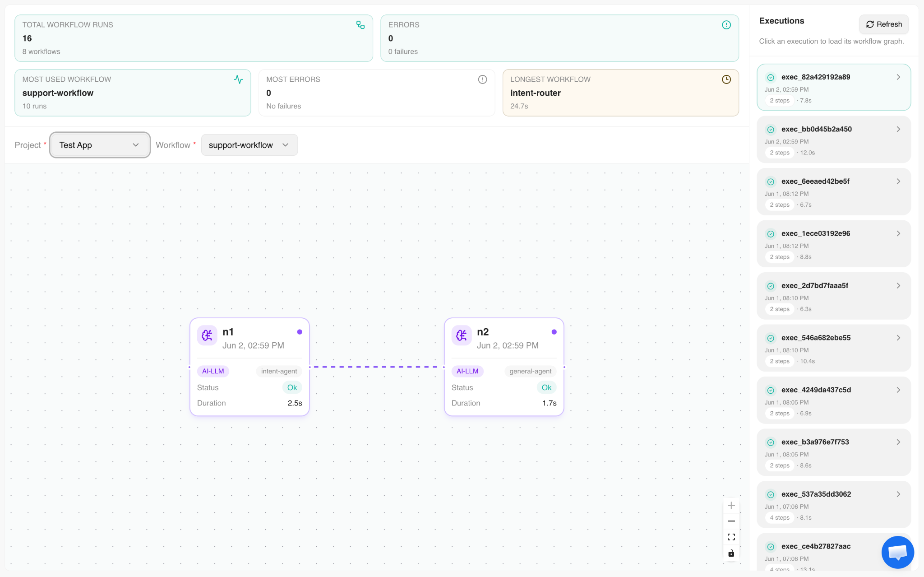Image resolution: width=924 pixels, height=577 pixels.
Task: Expand execution exec_82a429192a89 with chevron
Action: pos(898,77)
